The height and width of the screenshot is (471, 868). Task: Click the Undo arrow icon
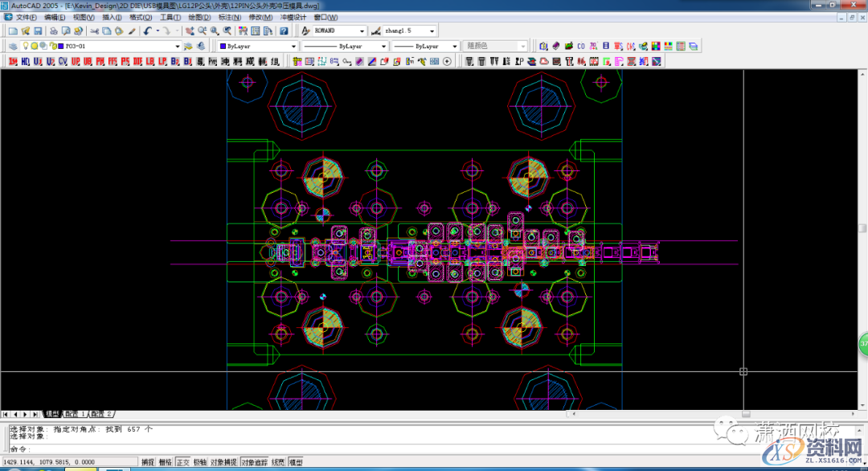tap(147, 31)
